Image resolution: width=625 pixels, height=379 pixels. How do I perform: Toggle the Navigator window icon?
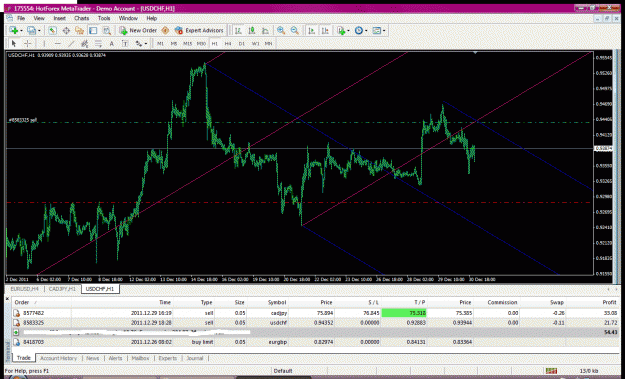click(79, 30)
